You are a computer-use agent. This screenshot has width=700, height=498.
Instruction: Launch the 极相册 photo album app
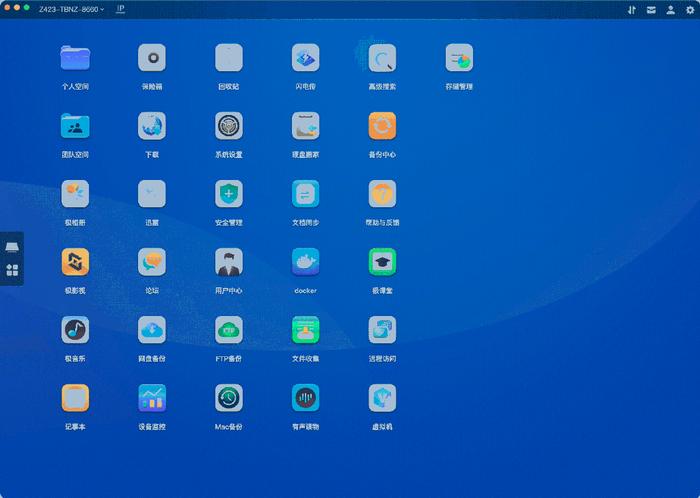pos(75,194)
